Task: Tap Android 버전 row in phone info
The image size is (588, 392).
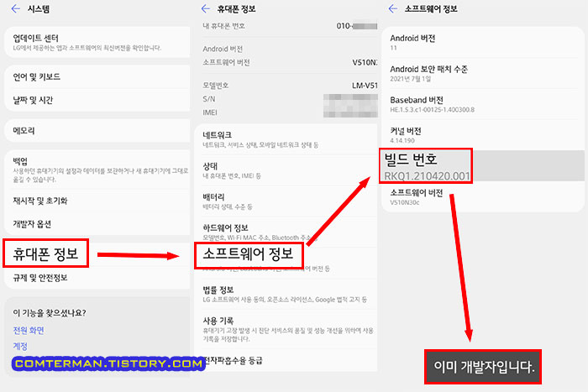Action: coord(290,49)
